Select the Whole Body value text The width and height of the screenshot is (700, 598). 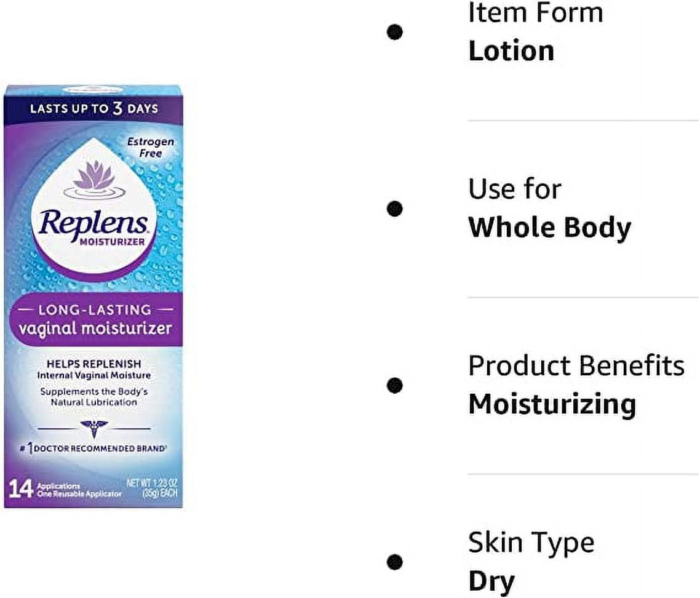(x=549, y=228)
